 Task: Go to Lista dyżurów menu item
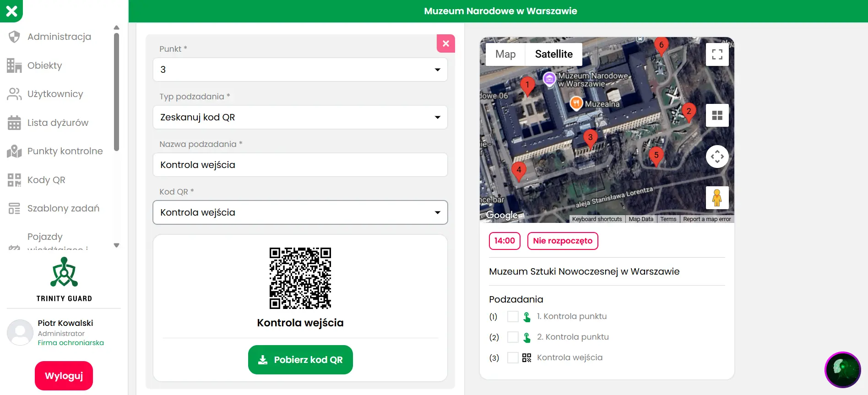click(x=58, y=123)
